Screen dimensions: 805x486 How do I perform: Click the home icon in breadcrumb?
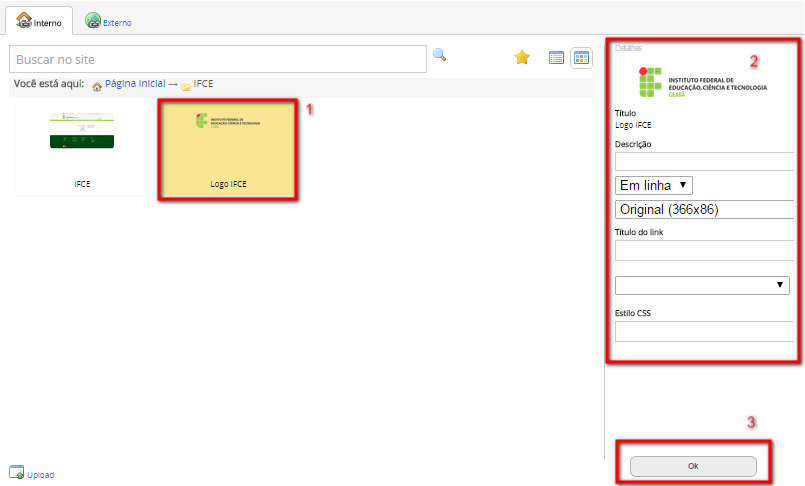[97, 86]
